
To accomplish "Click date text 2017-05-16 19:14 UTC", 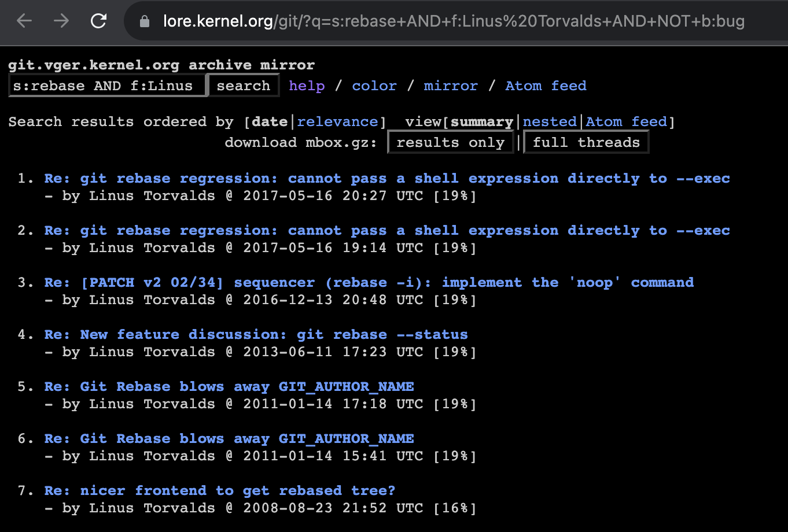I will click(x=333, y=247).
